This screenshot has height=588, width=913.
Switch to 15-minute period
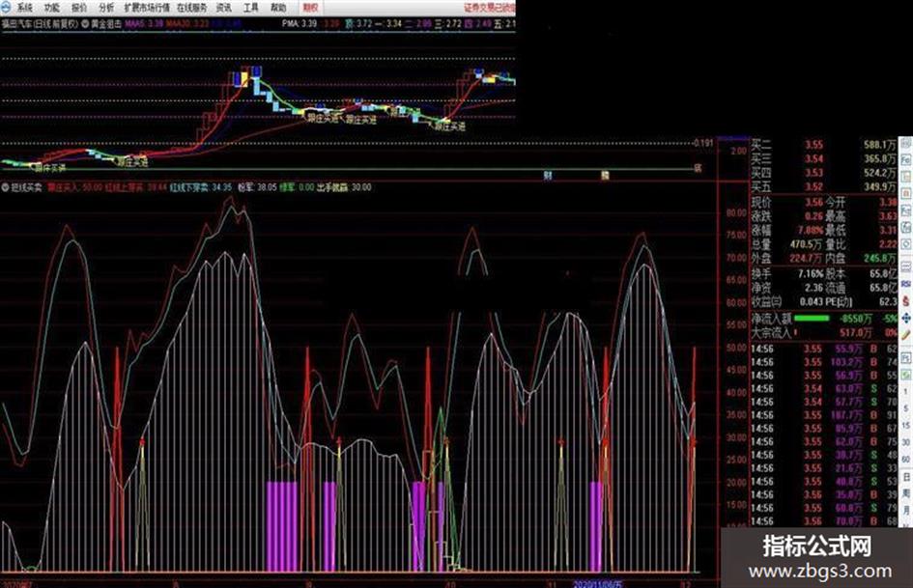point(906,426)
